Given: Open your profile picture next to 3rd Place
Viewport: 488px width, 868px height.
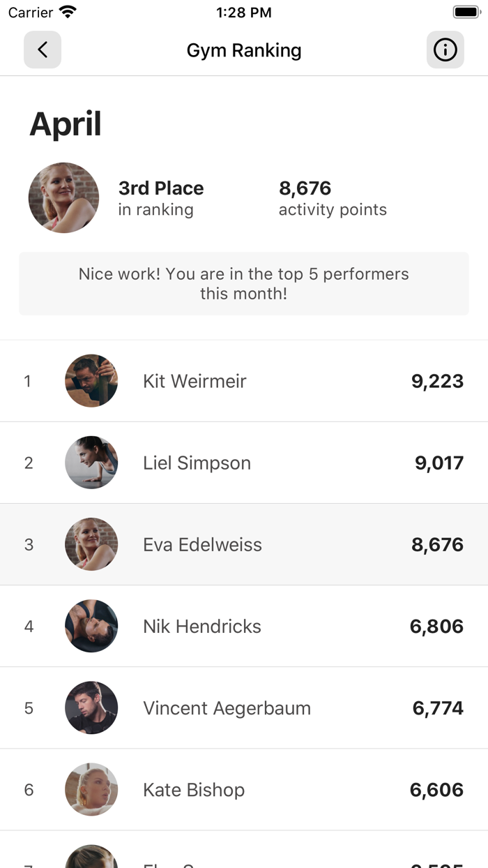Looking at the screenshot, I should coord(63,197).
